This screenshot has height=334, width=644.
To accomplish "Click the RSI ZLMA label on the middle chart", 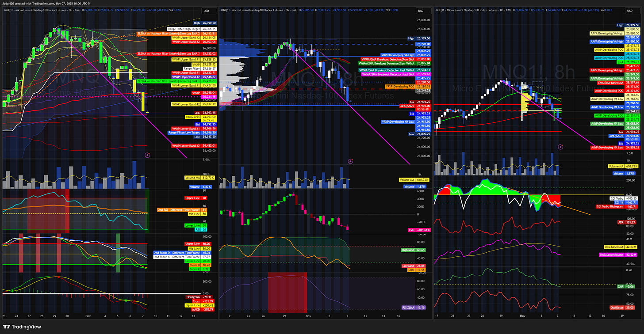I will click(x=409, y=307).
